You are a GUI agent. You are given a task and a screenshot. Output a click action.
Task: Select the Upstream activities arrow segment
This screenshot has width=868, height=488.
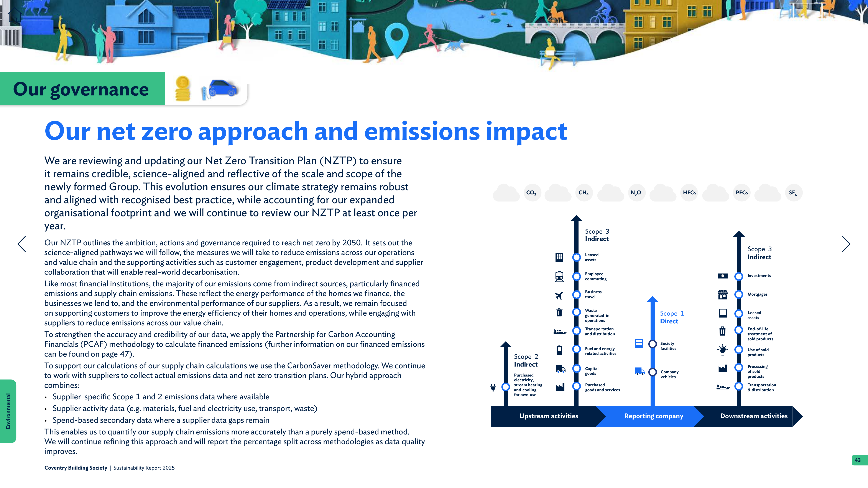coord(549,416)
